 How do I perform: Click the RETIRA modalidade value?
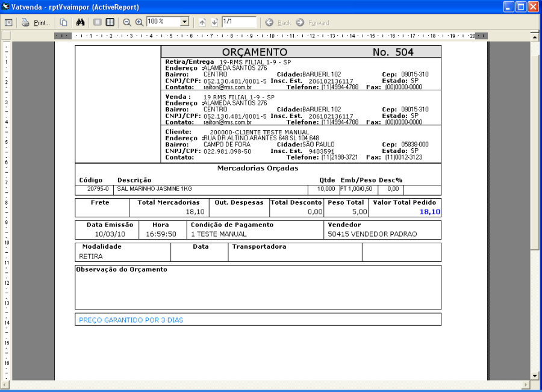tap(91, 257)
